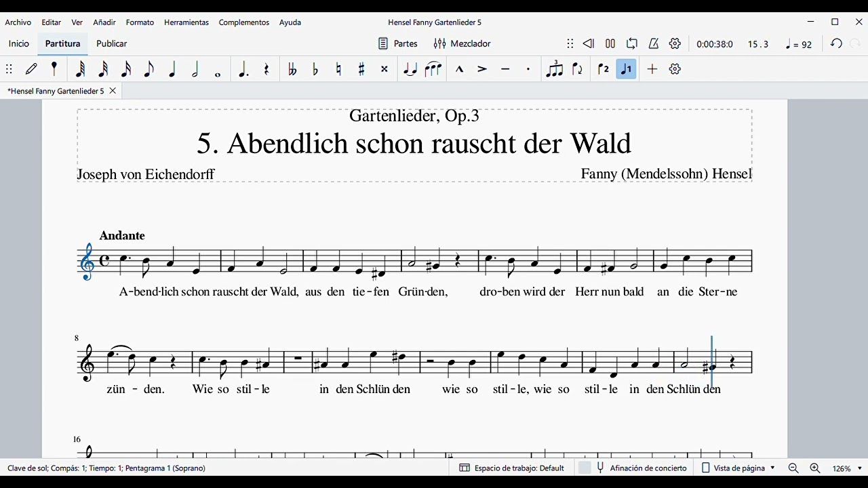
Task: Select the eighth note duration
Action: (149, 69)
